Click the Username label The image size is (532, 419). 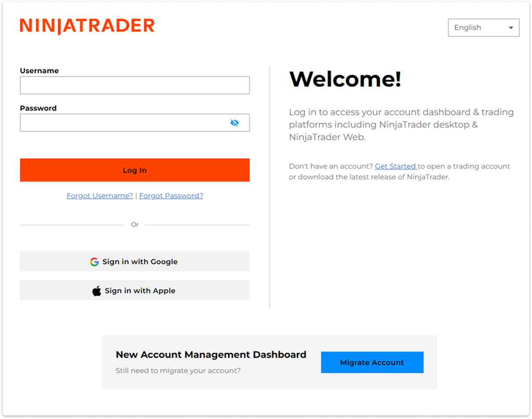(x=39, y=71)
